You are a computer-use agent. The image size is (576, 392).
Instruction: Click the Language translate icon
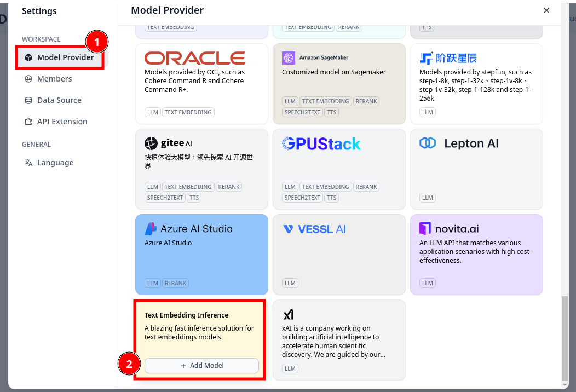(x=28, y=163)
